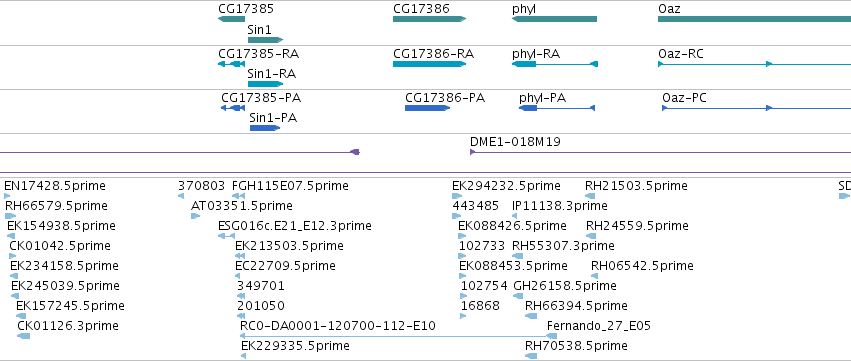The height and width of the screenshot is (361, 851).
Task: Click EST RH21503.5prime label
Action: pyautogui.click(x=637, y=186)
